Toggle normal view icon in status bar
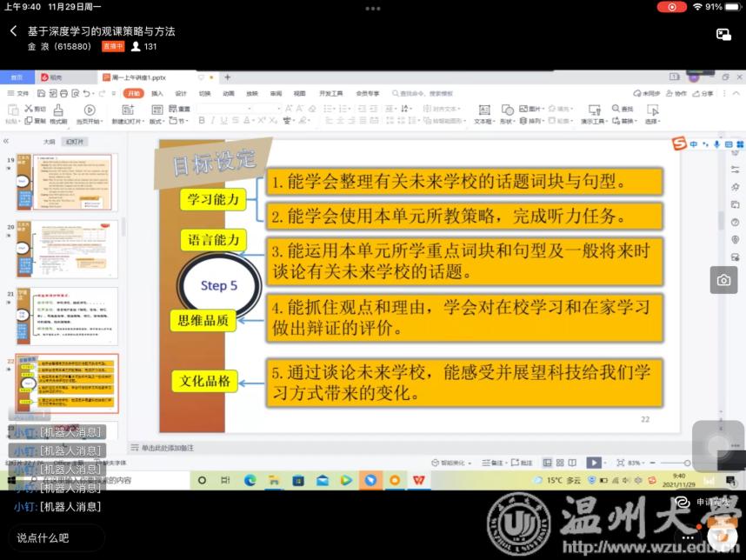The width and height of the screenshot is (746, 560). (x=548, y=463)
